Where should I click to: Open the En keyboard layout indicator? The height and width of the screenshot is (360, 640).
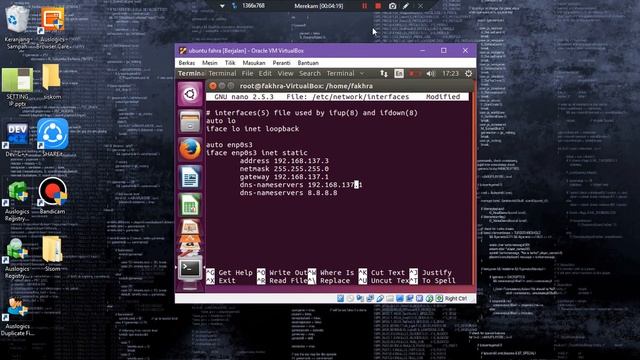(x=399, y=73)
